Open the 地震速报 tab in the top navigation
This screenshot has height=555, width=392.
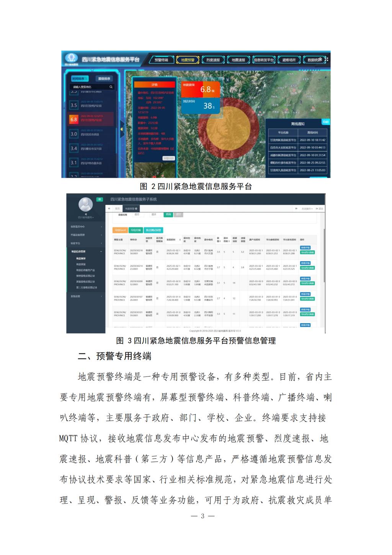[x=238, y=60]
